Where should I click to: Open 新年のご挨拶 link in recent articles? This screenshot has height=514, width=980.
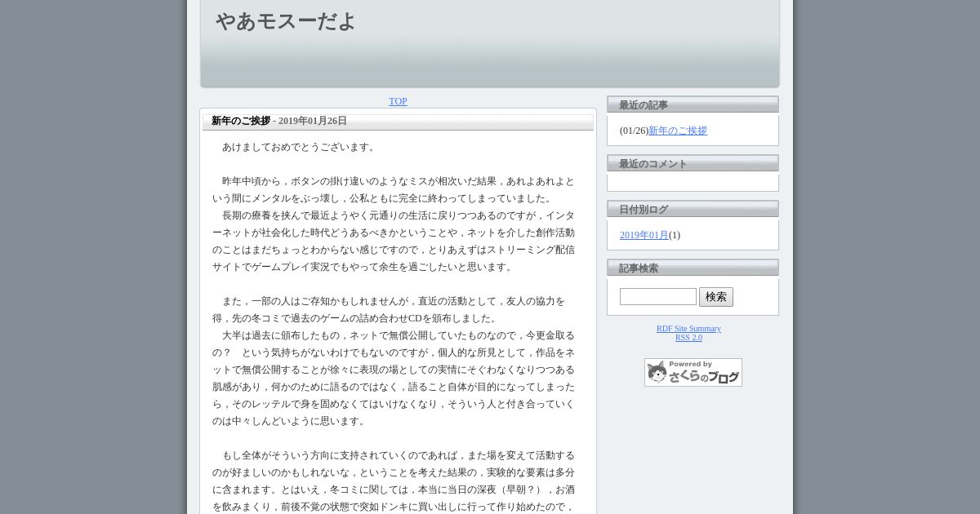[x=678, y=131]
